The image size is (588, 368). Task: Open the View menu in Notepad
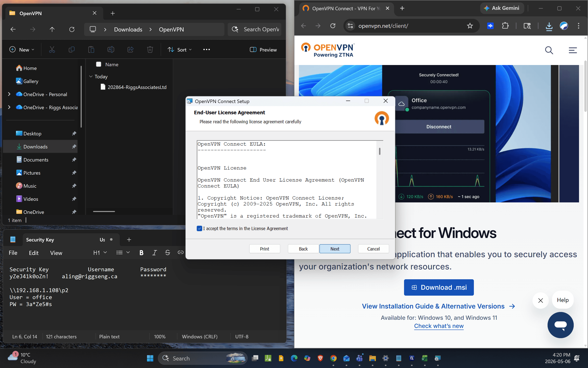56,253
